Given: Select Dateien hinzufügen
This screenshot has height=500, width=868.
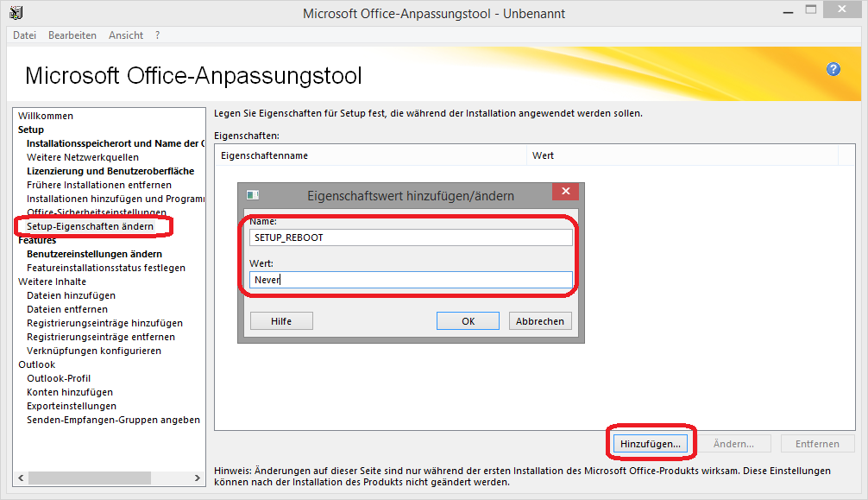Looking at the screenshot, I should click(x=71, y=295).
